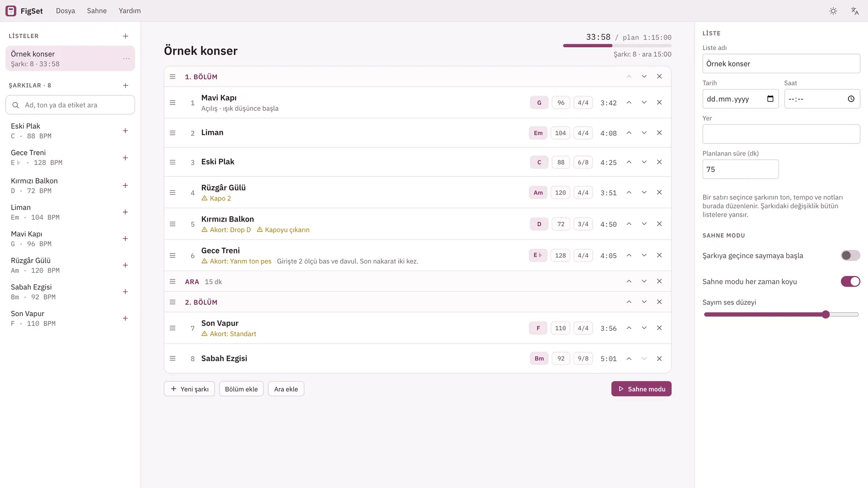This screenshot has height=488, width=868.
Task: Remove Rüzgâr Gülü row with X
Action: coord(659,193)
